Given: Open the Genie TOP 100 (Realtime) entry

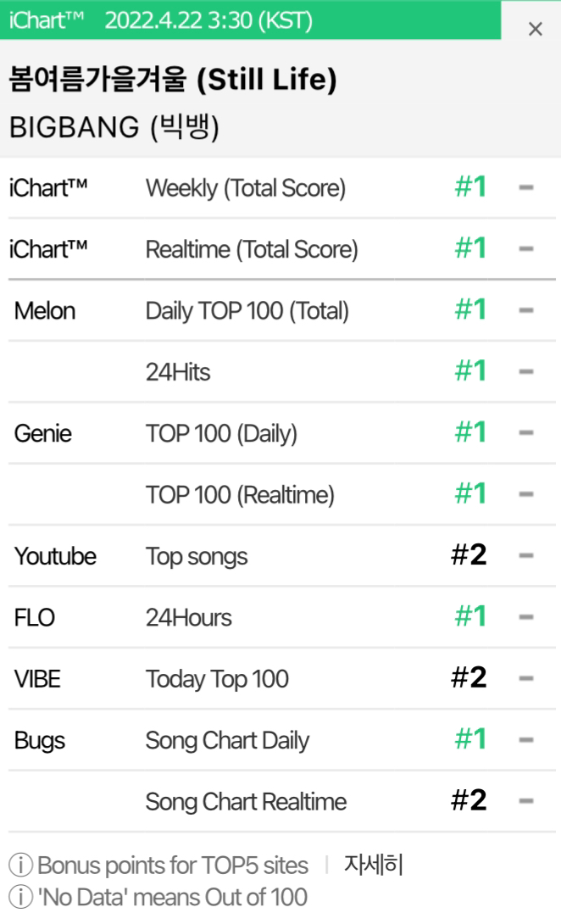Looking at the screenshot, I should point(281,494).
